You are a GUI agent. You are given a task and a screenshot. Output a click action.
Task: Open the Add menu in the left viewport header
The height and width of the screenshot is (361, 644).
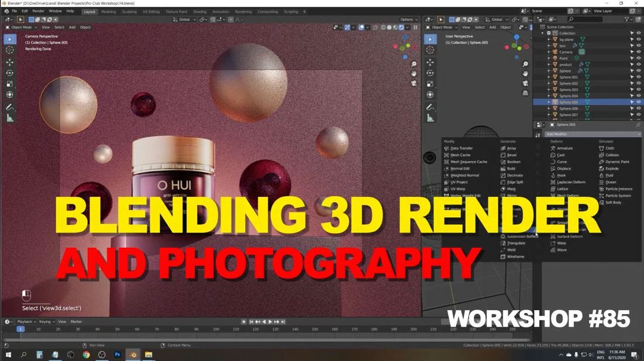pyautogui.click(x=72, y=27)
